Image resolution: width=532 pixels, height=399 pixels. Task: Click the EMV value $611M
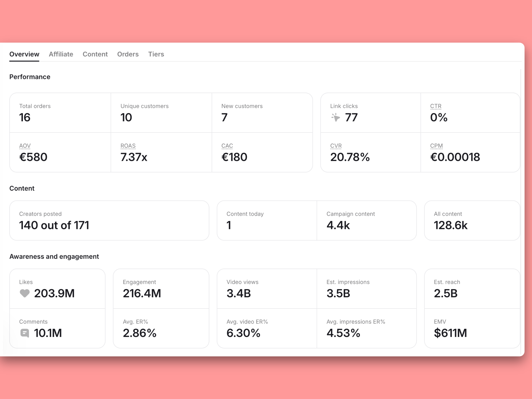point(450,333)
